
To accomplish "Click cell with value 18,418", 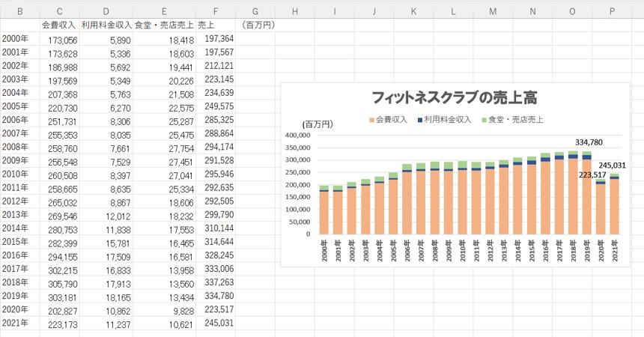I will pyautogui.click(x=164, y=40).
